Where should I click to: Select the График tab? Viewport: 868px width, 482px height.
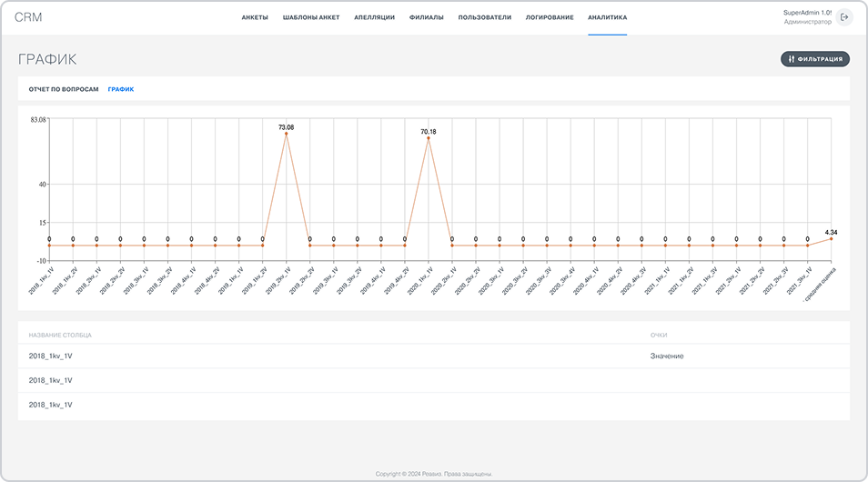(x=121, y=89)
